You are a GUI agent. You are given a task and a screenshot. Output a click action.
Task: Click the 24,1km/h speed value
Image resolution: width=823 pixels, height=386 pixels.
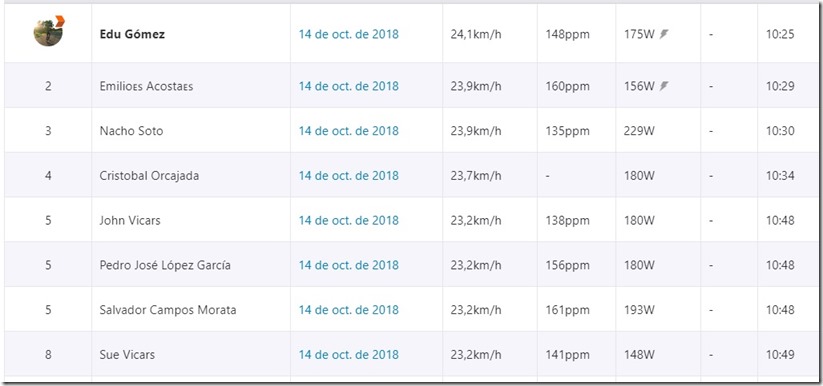476,35
